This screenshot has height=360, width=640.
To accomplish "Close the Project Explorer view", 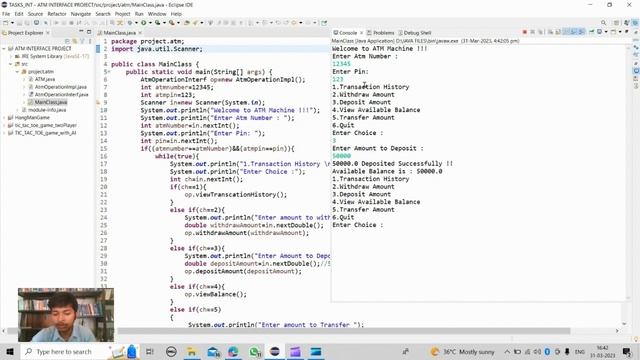I will click(48, 33).
